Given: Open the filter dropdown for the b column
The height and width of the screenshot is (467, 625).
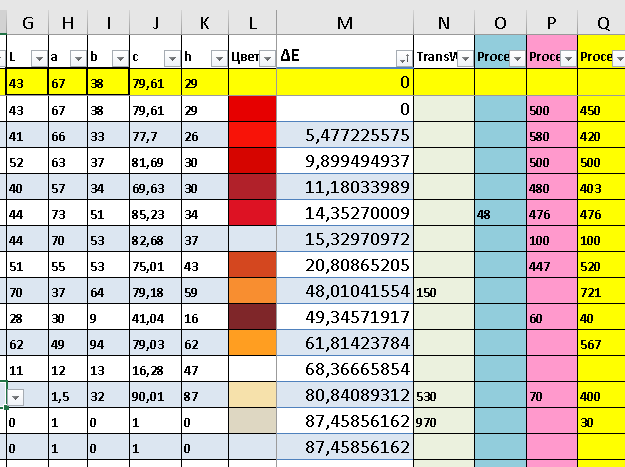Looking at the screenshot, I should (120, 59).
